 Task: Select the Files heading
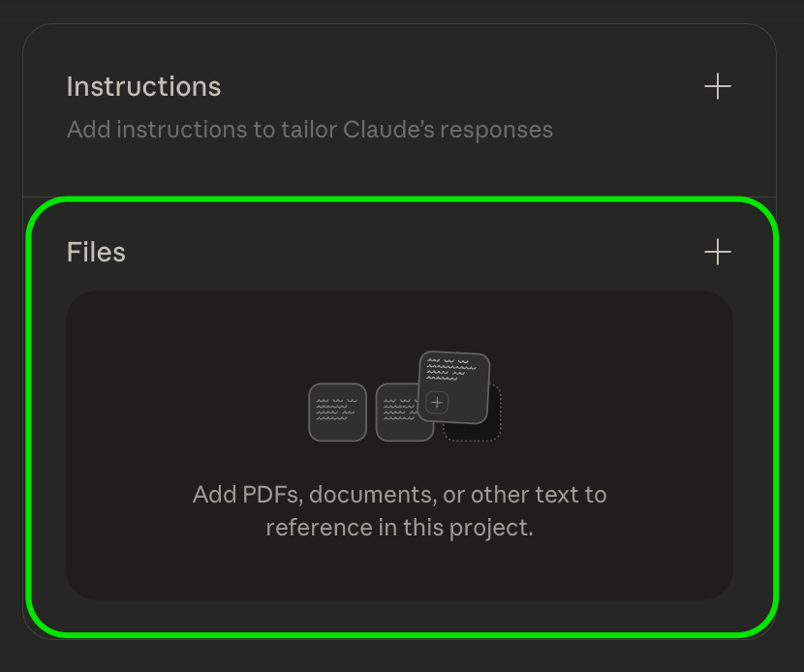[96, 253]
